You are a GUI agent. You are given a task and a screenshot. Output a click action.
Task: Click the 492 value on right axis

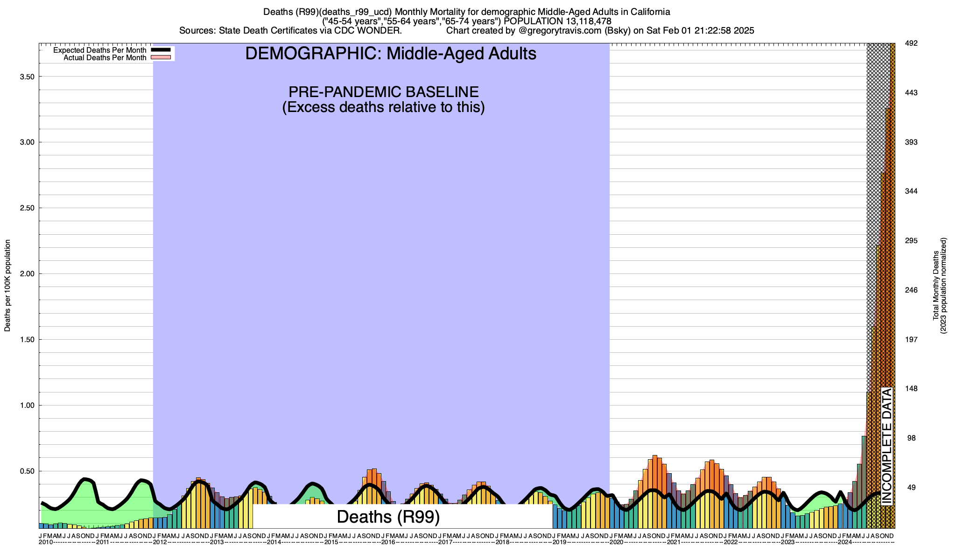pos(911,43)
